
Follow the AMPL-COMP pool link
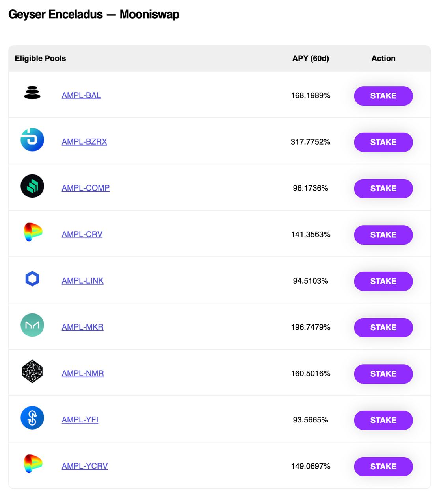pyautogui.click(x=86, y=188)
